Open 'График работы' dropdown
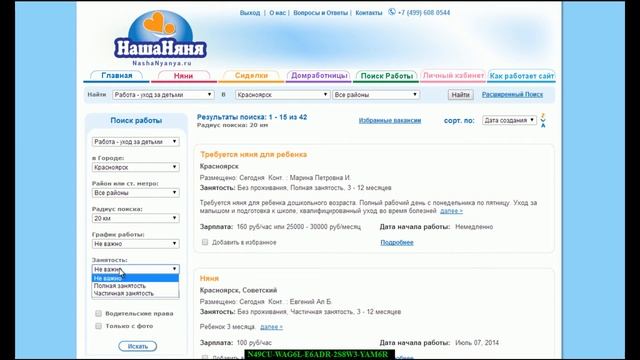The width and height of the screenshot is (640, 360). click(x=136, y=244)
